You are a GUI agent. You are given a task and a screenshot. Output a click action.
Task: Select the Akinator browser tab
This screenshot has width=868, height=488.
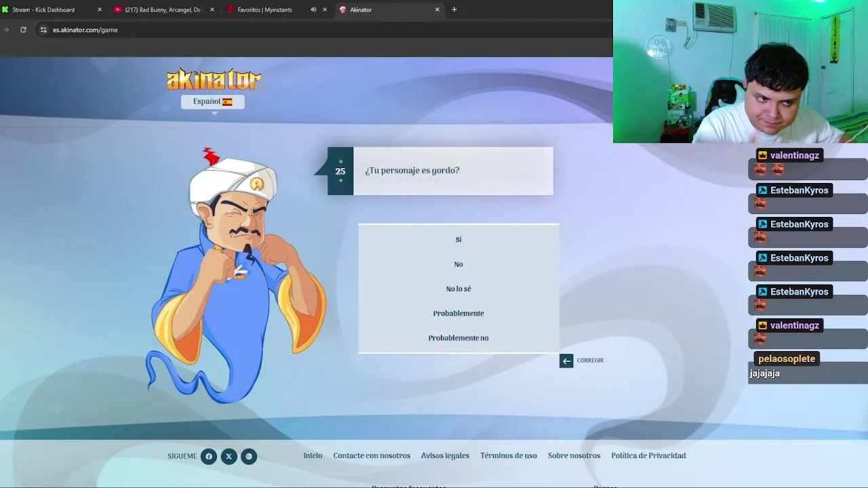coord(389,9)
